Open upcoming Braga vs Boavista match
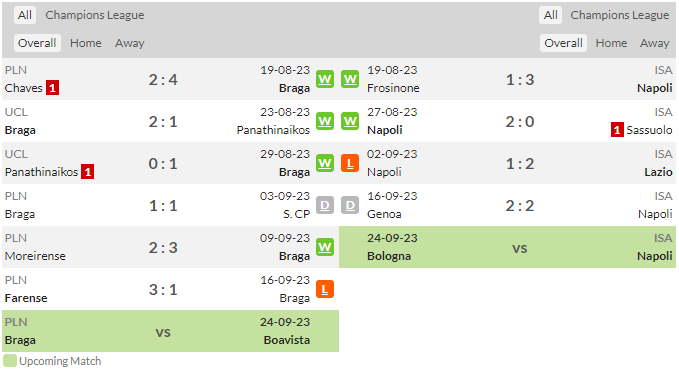This screenshot has height=383, width=679. [x=171, y=331]
